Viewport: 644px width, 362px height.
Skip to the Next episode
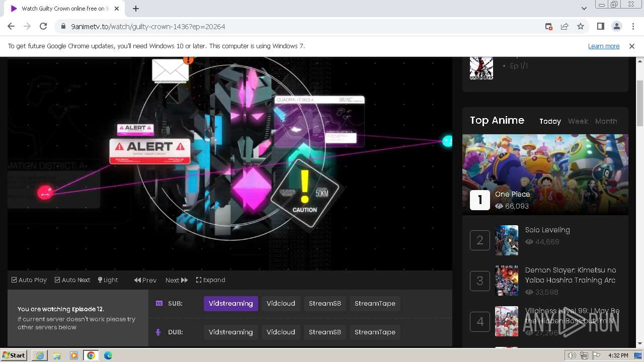coord(177,280)
